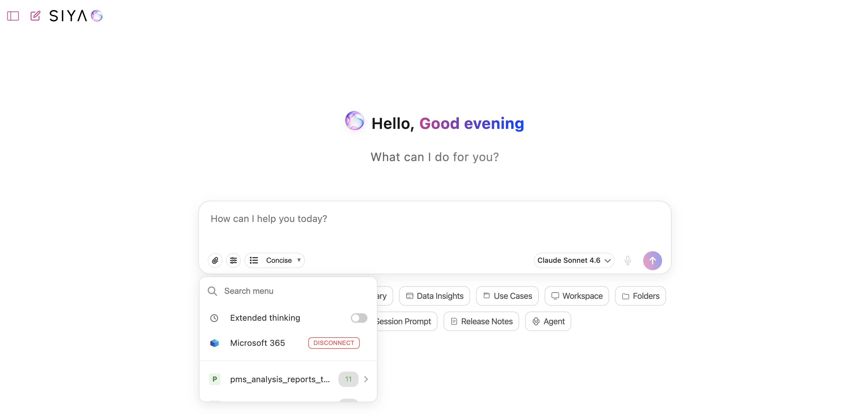
Task: Click the Disconnect button
Action: pos(334,343)
